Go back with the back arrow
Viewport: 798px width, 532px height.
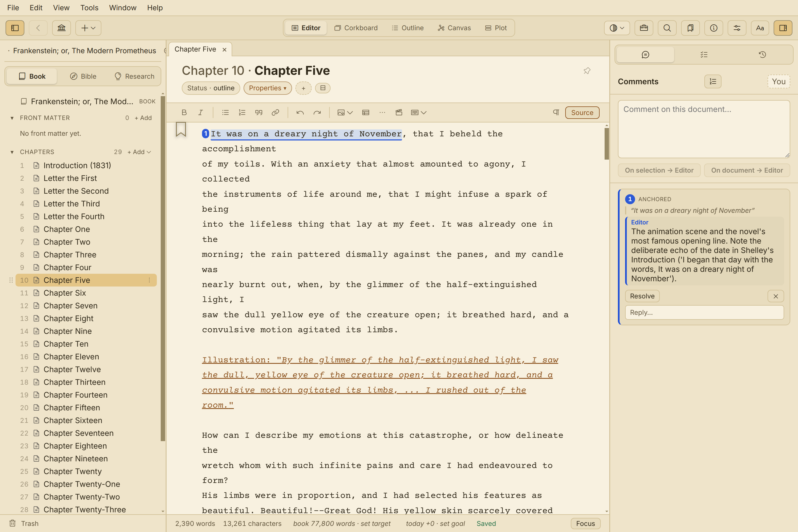38,28
